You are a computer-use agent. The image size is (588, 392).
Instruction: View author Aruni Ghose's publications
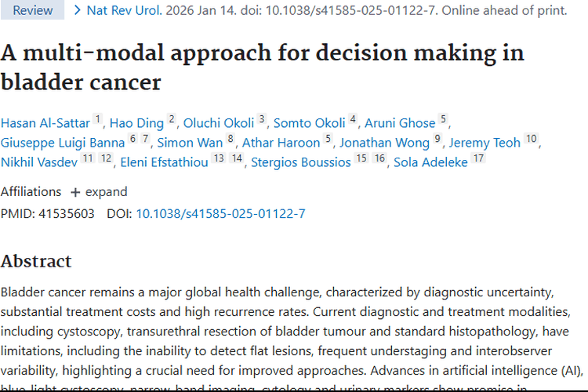click(400, 122)
